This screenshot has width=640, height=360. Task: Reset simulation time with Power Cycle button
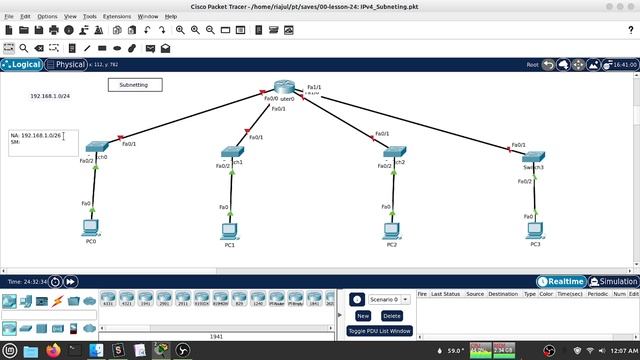(55, 281)
